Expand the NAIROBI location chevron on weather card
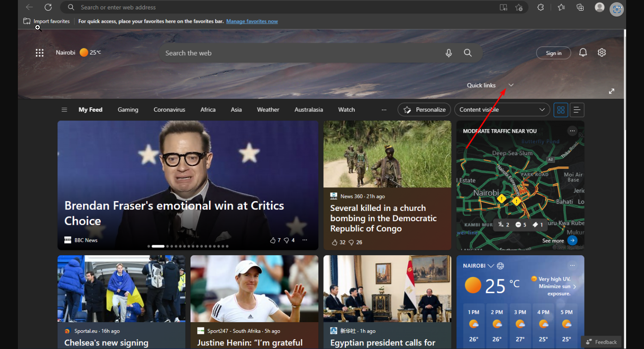This screenshot has width=644, height=349. click(491, 266)
